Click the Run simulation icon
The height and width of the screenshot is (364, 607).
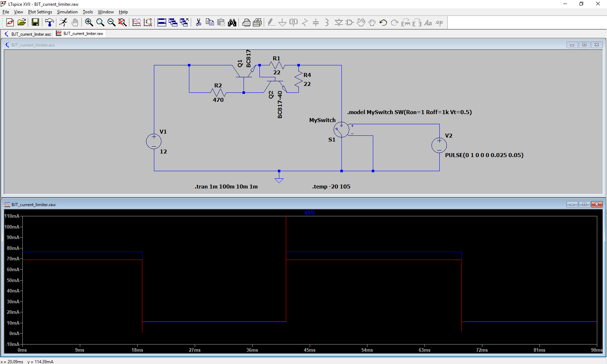63,22
